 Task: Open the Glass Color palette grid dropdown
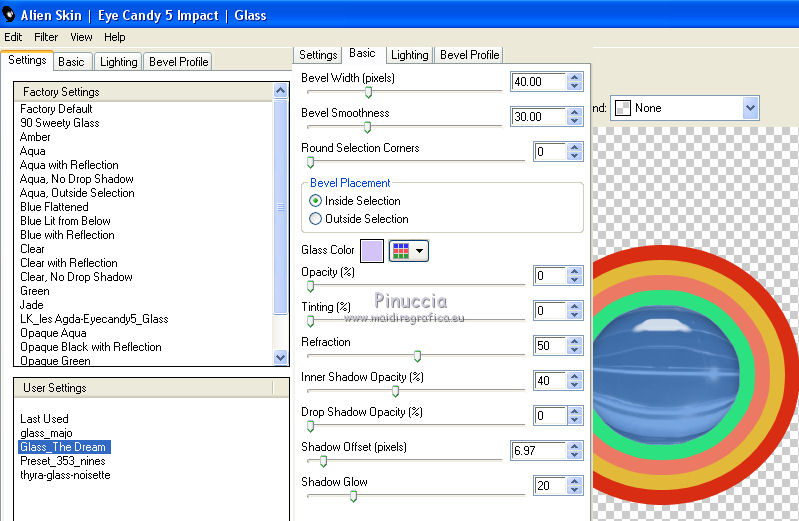pos(409,251)
